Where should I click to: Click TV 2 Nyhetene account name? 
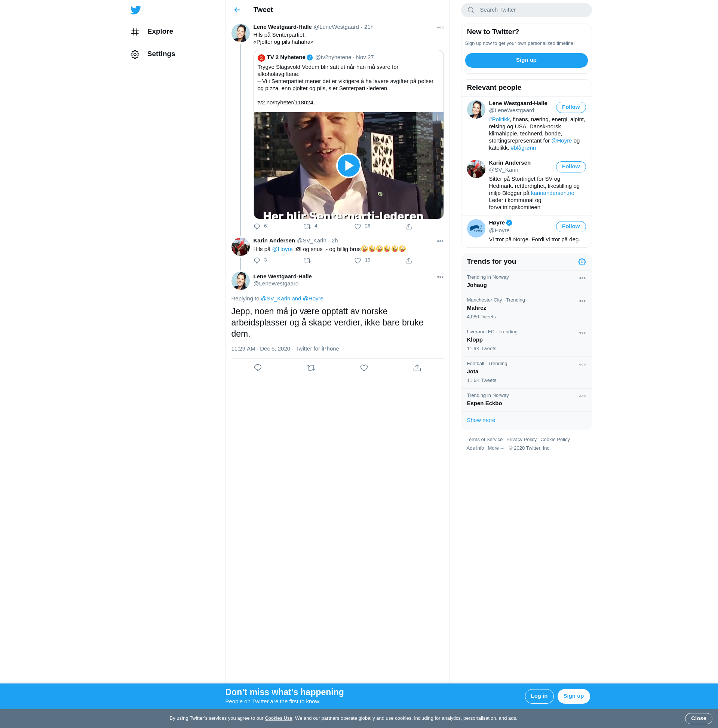pos(286,58)
